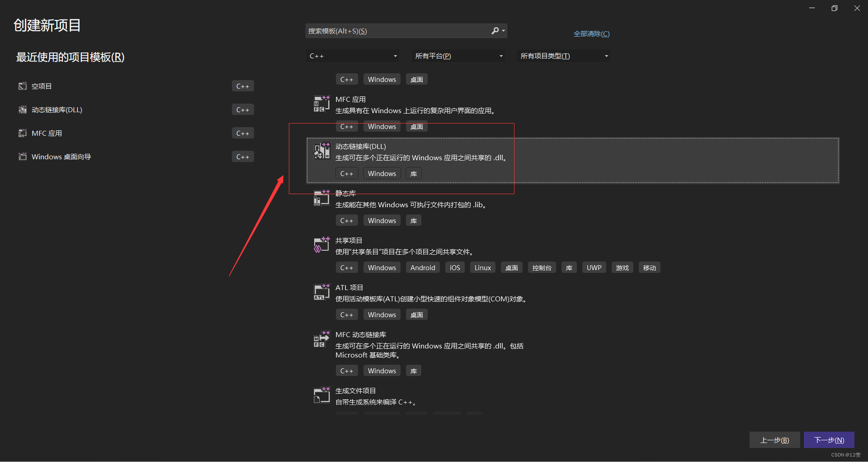Select the MFC 应用 template title in results
868x462 pixels.
click(x=350, y=100)
